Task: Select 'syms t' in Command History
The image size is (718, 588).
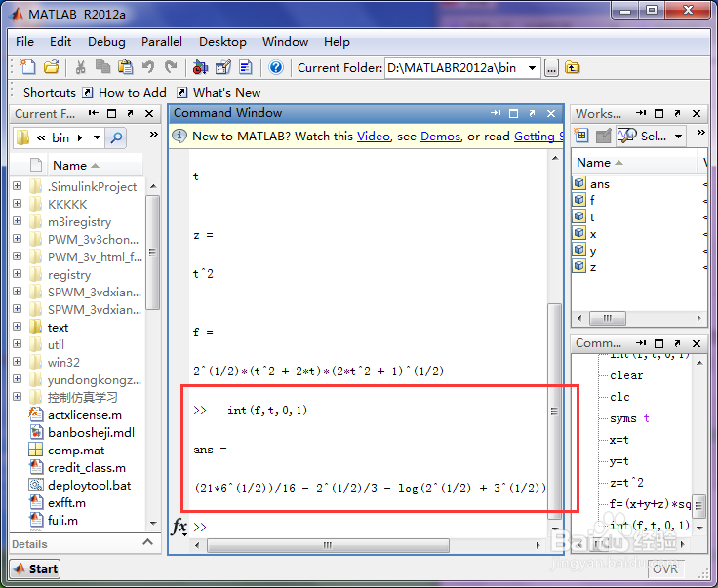Action: click(x=629, y=418)
